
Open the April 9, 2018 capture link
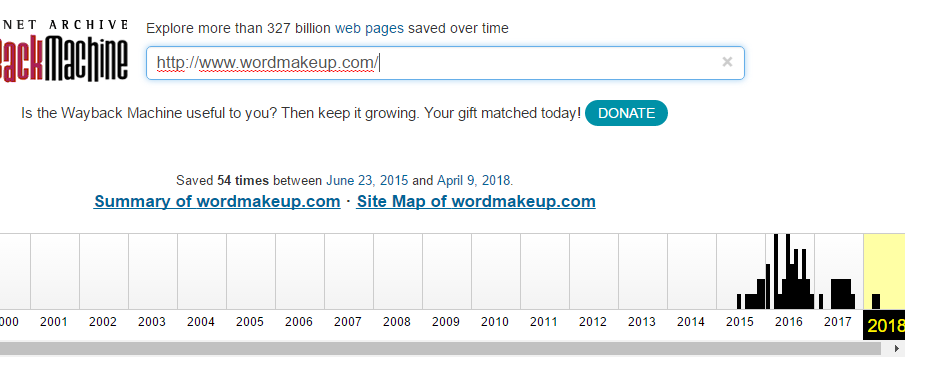click(474, 180)
